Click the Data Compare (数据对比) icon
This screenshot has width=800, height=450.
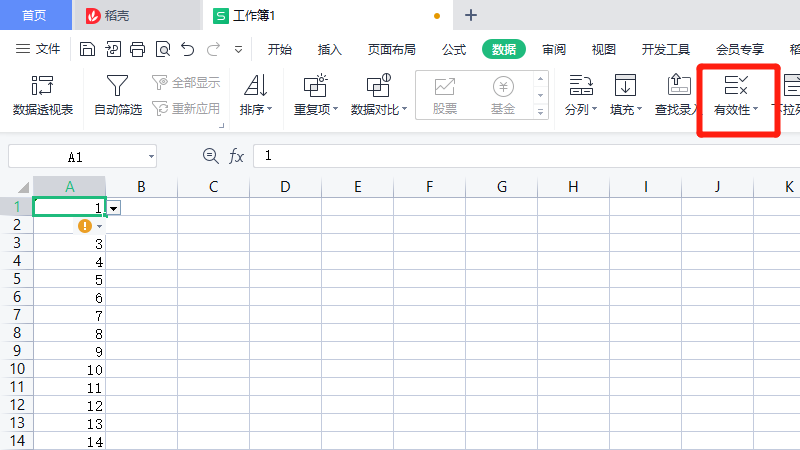[x=378, y=86]
